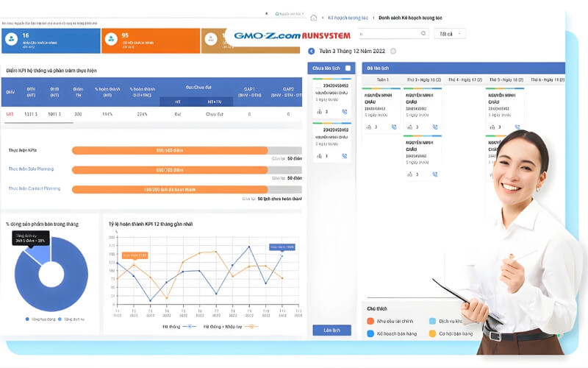The width and height of the screenshot is (588, 368).
Task: Open Thực hiện Contact Planning link
Action: tap(35, 188)
